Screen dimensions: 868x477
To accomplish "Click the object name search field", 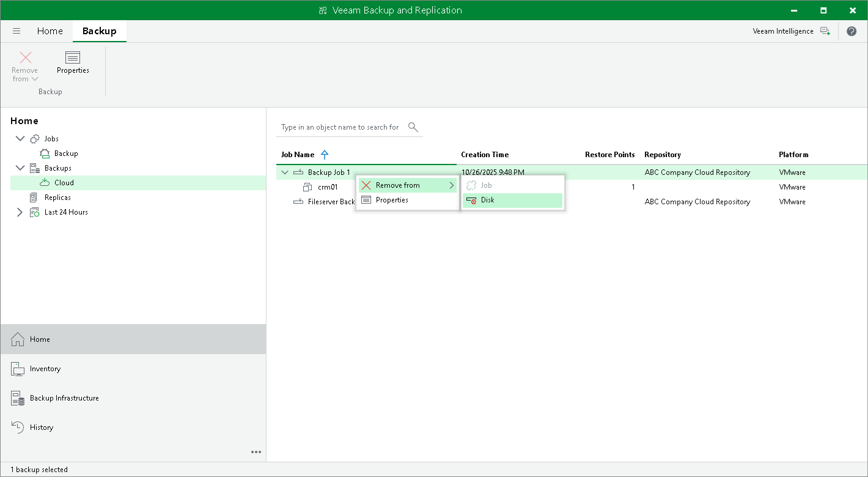I will coord(340,127).
